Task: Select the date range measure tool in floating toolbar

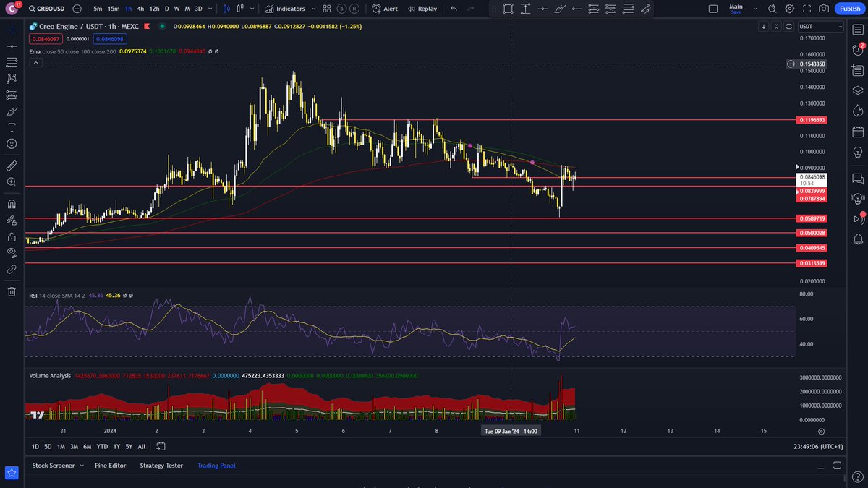Action: pos(525,9)
